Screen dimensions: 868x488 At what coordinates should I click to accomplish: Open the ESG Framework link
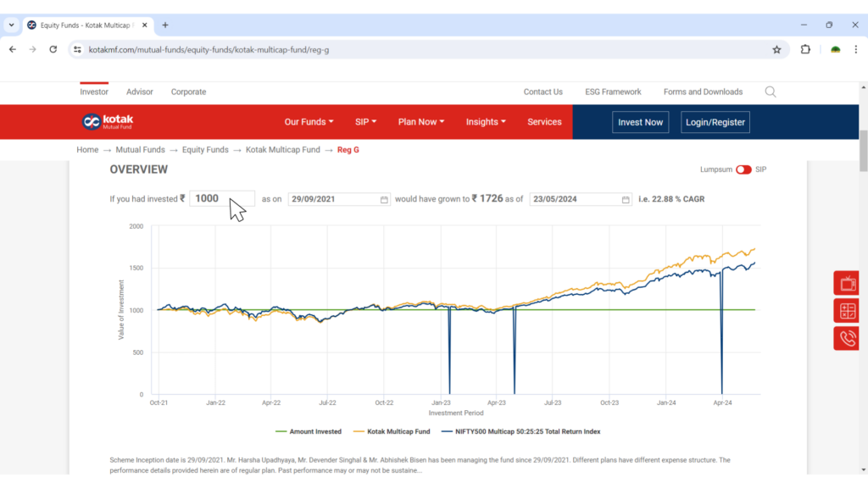click(x=613, y=91)
